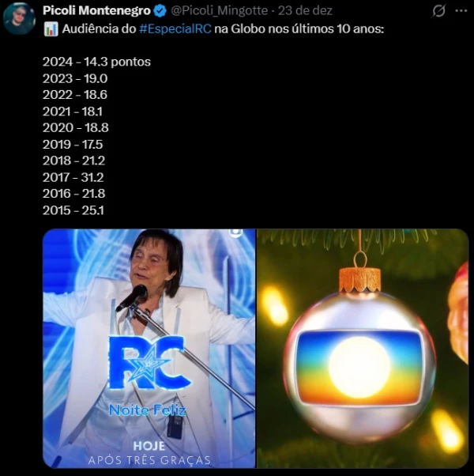Open the Christmas ornament image
The width and height of the screenshot is (474, 476).
coord(363,349)
